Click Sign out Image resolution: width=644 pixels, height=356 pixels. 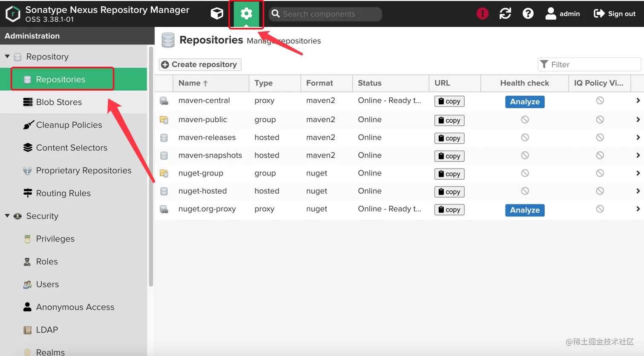[615, 14]
